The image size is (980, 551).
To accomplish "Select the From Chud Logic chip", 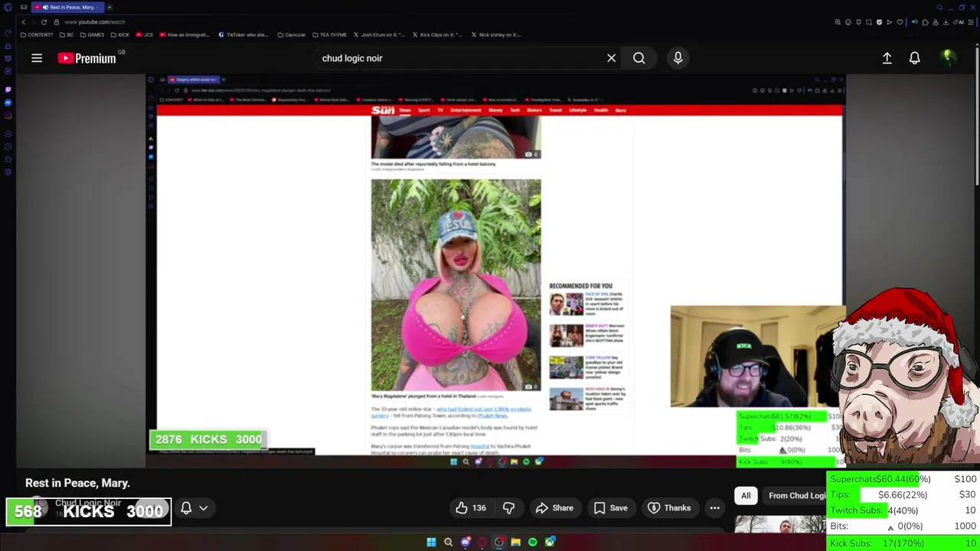I will tap(796, 495).
